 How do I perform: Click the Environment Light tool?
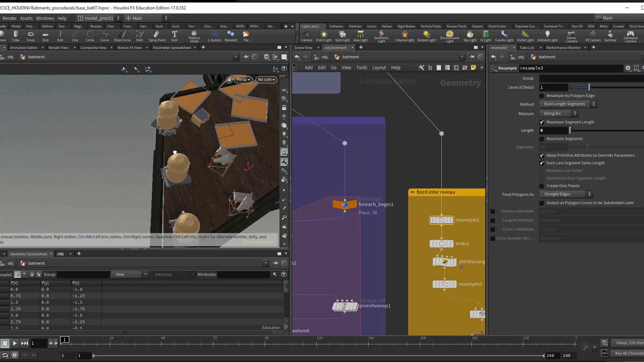(x=449, y=37)
